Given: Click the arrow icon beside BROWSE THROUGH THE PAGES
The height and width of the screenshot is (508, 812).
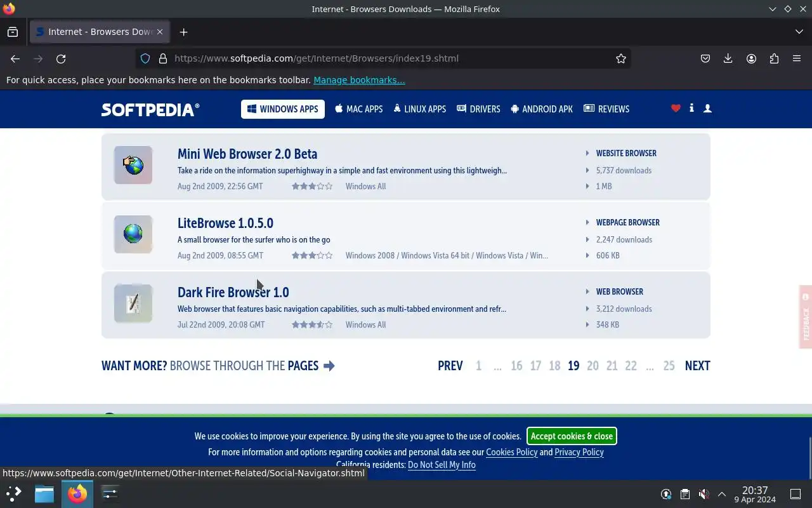Looking at the screenshot, I should pos(329,366).
